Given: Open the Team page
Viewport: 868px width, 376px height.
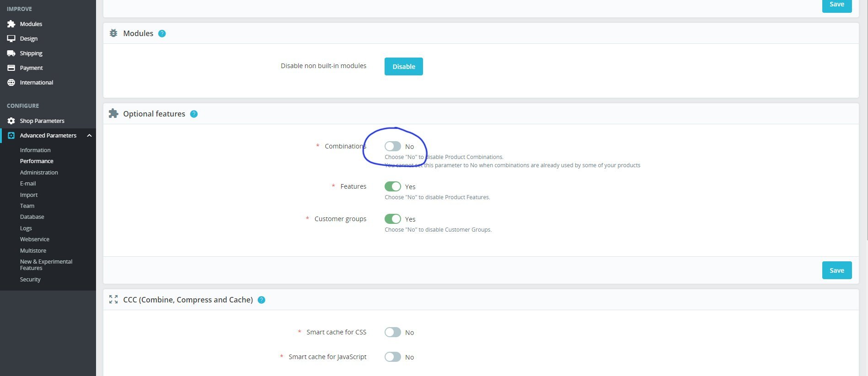Looking at the screenshot, I should pyautogui.click(x=27, y=206).
